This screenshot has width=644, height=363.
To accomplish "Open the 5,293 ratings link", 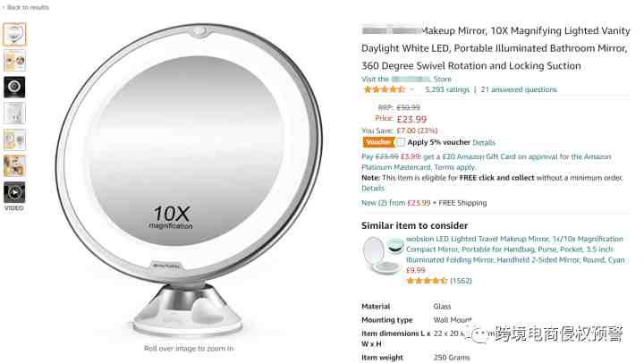I will click(447, 89).
